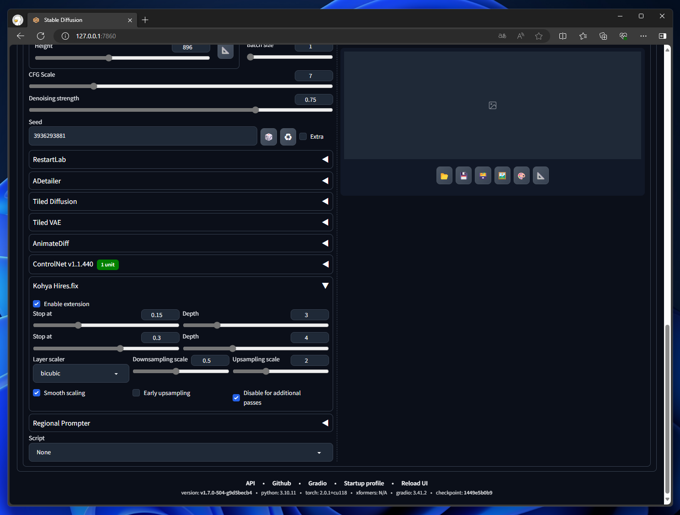This screenshot has width=680, height=515.
Task: Send image to img2img icon
Action: coord(502,176)
